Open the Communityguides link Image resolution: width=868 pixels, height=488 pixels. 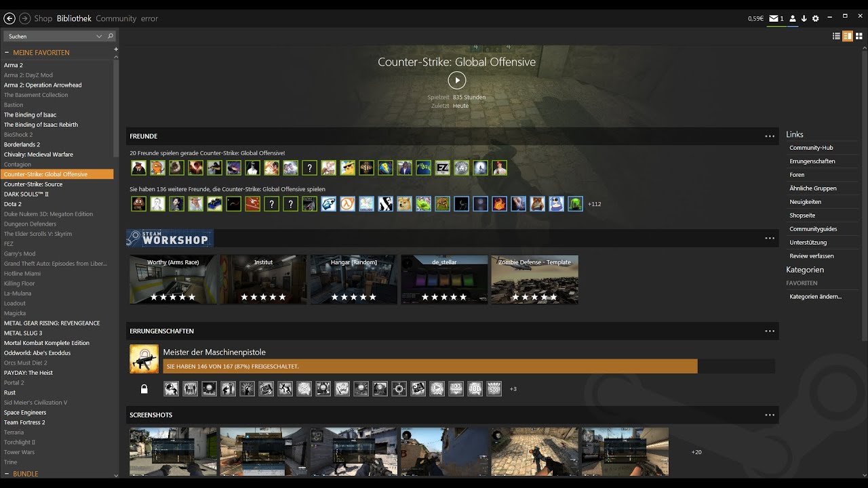813,229
